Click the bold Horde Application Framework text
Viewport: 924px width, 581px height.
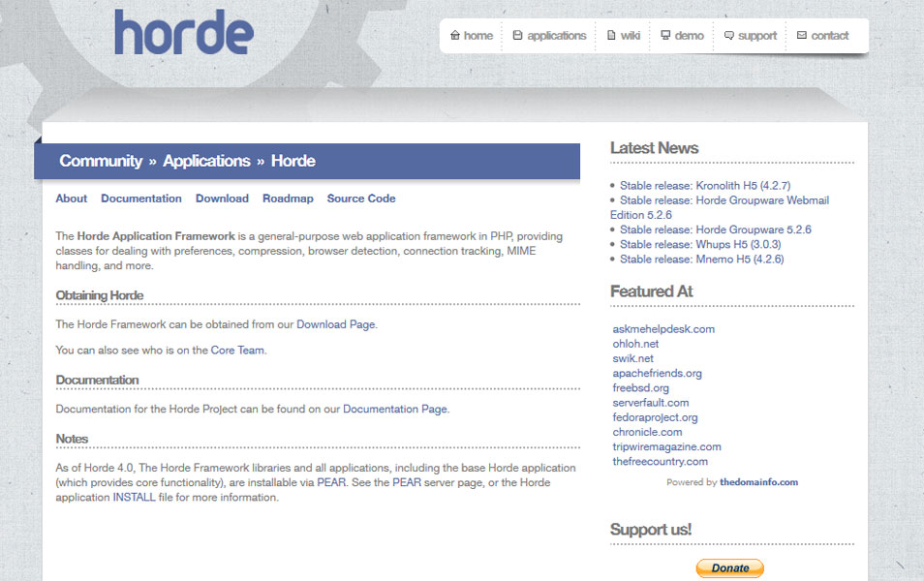pos(156,236)
